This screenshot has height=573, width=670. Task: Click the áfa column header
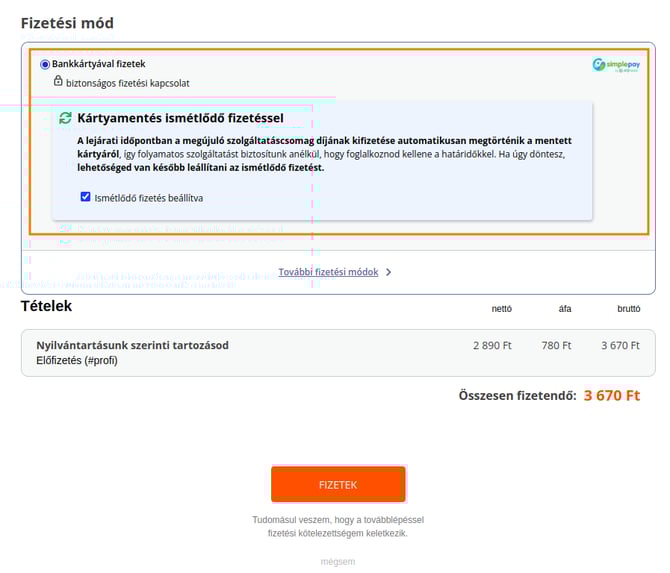pos(564,309)
